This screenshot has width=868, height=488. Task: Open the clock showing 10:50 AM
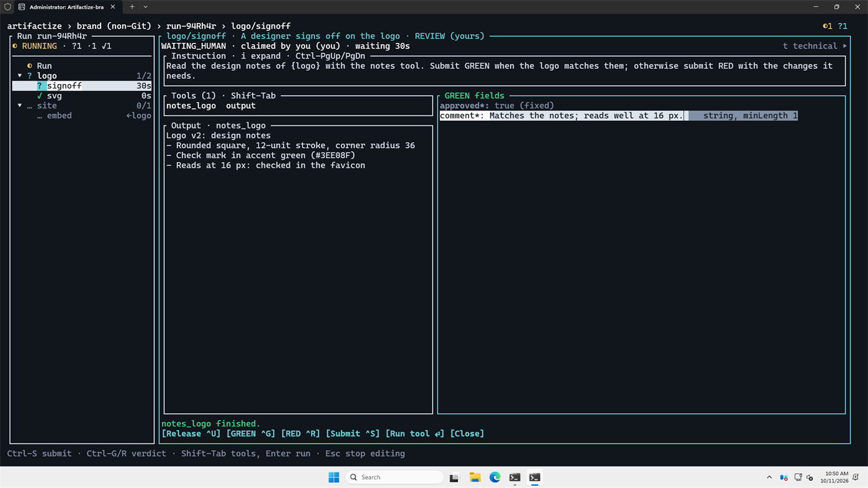834,477
